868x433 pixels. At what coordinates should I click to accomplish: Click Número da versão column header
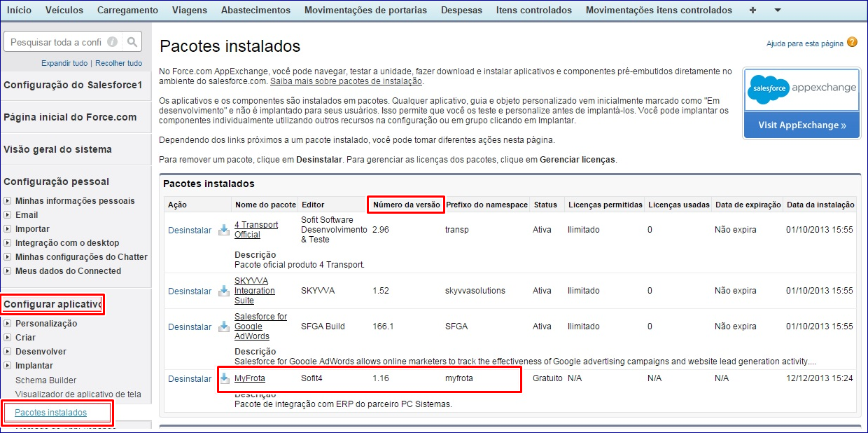click(407, 205)
